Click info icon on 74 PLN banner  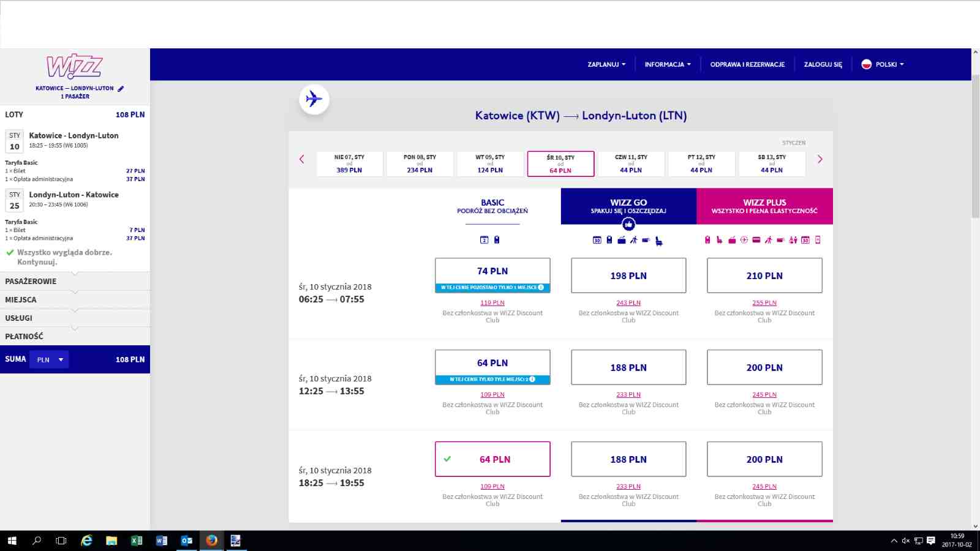541,287
